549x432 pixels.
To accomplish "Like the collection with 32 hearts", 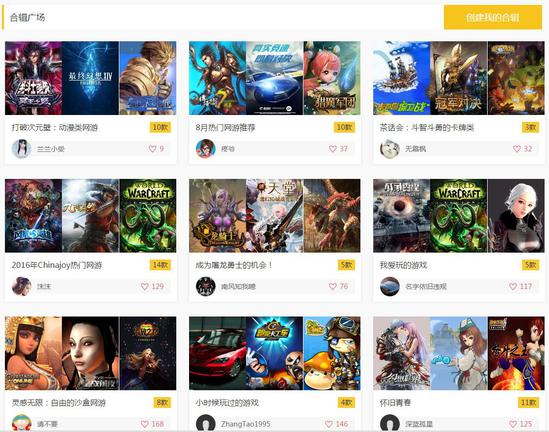I will point(517,149).
